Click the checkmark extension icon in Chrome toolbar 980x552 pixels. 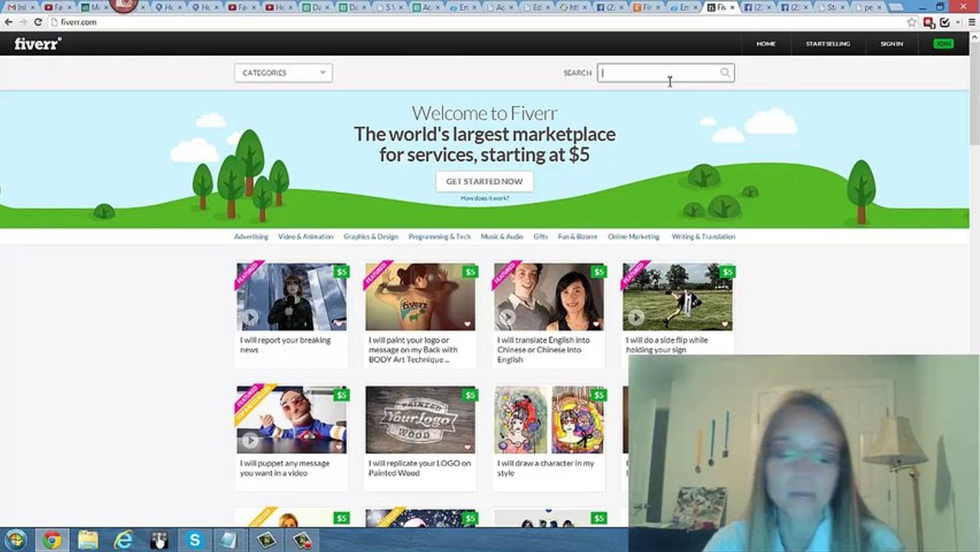945,22
